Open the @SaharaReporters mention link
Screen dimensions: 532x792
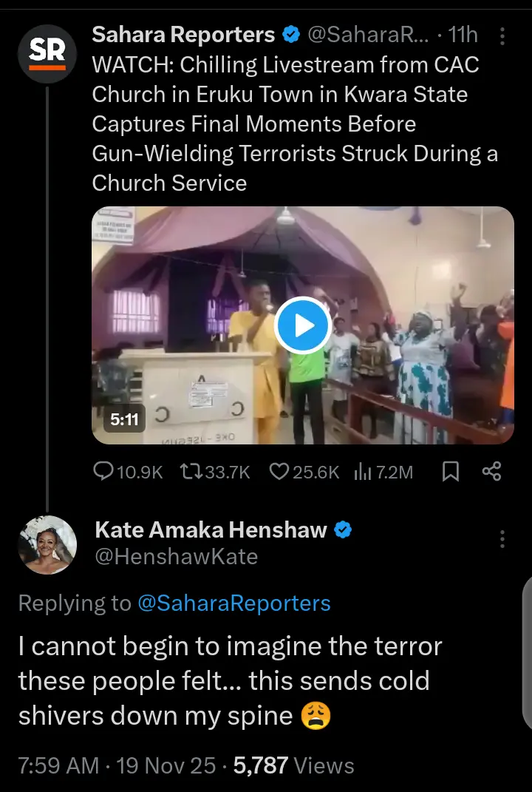point(233,603)
